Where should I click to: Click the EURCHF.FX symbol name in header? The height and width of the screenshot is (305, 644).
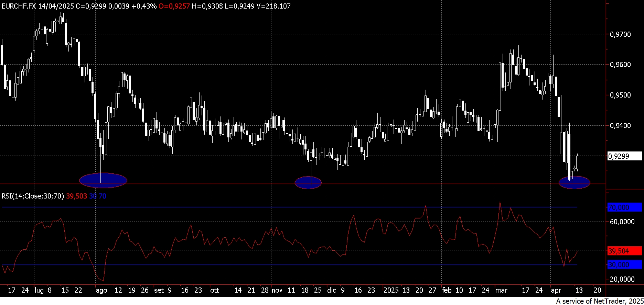(x=19, y=6)
